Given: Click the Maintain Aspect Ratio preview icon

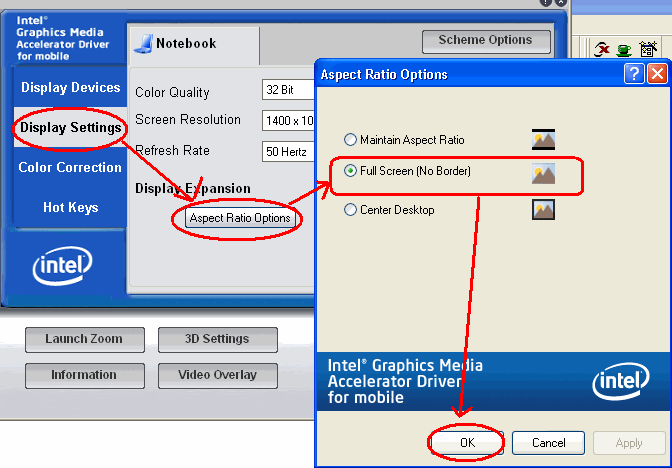Looking at the screenshot, I should pos(543,140).
